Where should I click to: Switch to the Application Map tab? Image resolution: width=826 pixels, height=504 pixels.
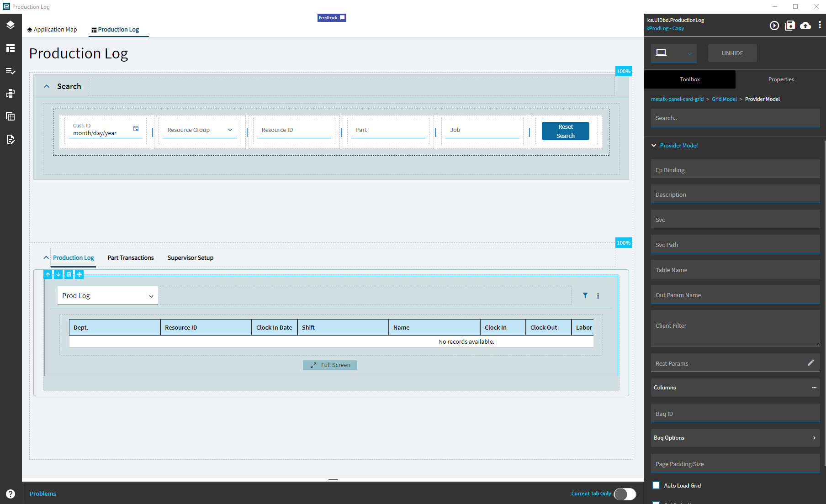[x=52, y=30]
